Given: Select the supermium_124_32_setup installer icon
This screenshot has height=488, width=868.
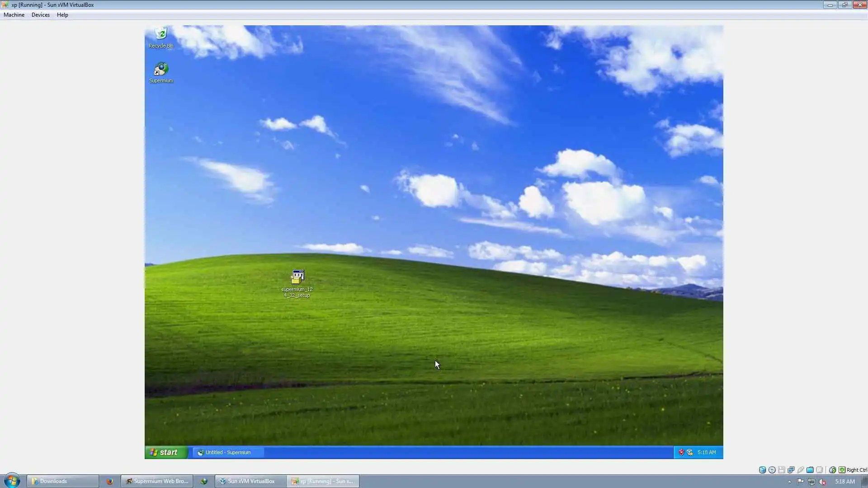Looking at the screenshot, I should (x=297, y=282).
